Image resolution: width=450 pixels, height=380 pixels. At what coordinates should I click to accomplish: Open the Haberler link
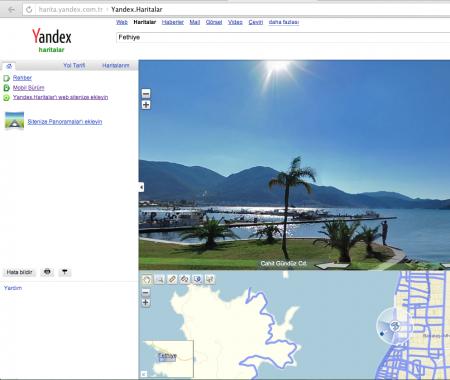tap(173, 22)
